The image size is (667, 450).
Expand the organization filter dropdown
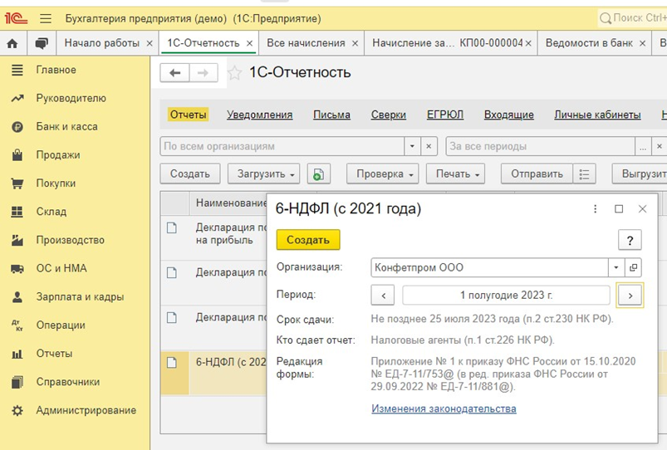[412, 146]
